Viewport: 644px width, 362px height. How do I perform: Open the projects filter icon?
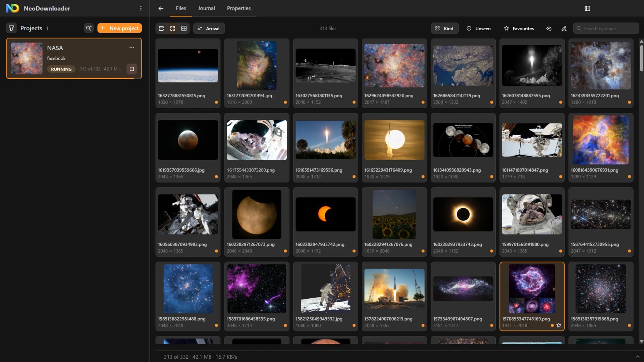11,28
